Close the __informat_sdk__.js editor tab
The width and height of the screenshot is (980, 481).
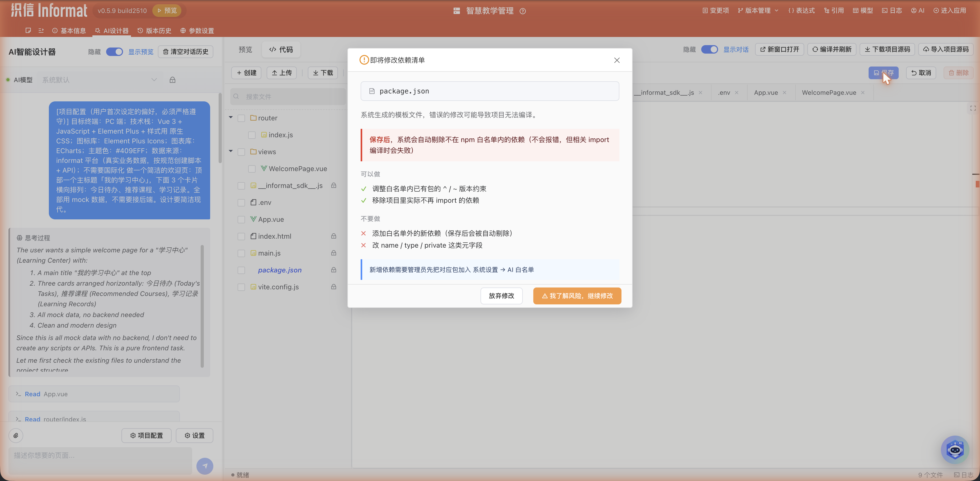[x=700, y=92]
